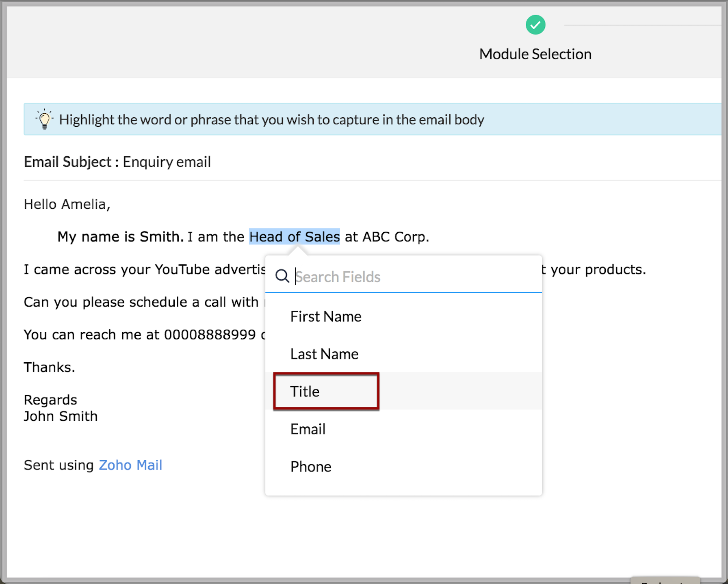This screenshot has height=584, width=728.
Task: Click ABC Corp. in the email body
Action: (x=395, y=236)
